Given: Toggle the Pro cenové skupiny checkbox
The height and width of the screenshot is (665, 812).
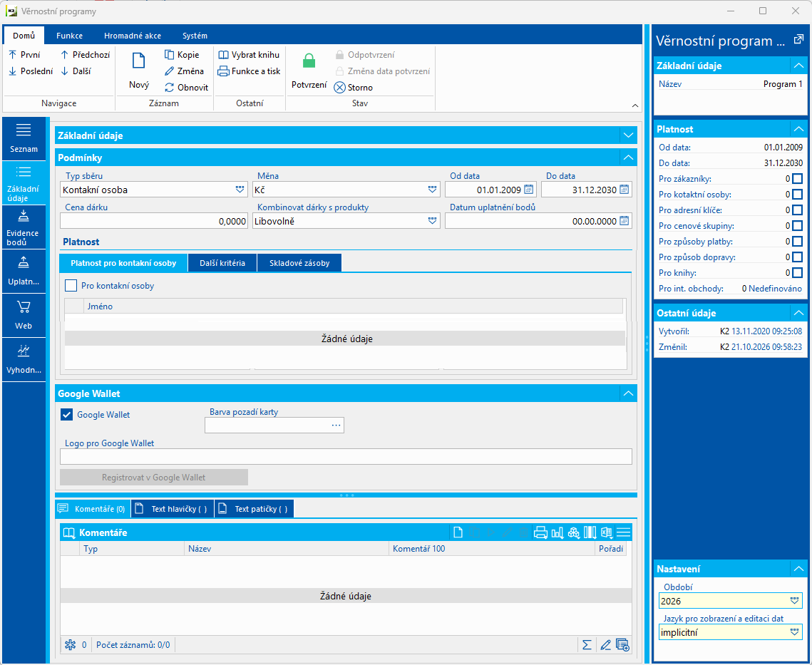Looking at the screenshot, I should pyautogui.click(x=798, y=226).
